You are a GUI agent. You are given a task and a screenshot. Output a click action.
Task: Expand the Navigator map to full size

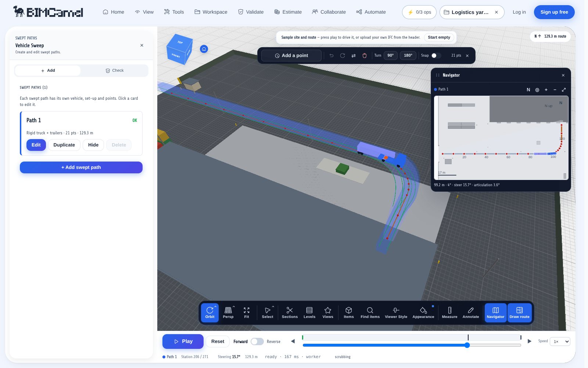click(564, 90)
